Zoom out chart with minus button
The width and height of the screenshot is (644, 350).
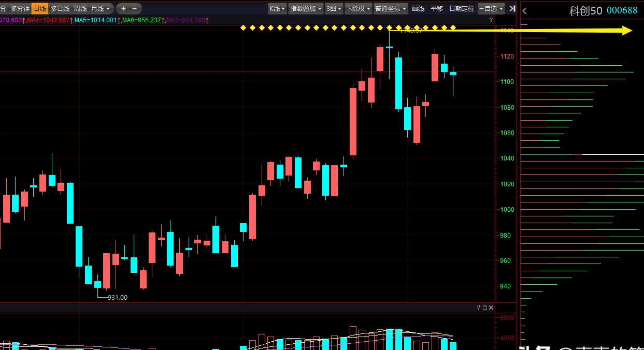(x=135, y=8)
